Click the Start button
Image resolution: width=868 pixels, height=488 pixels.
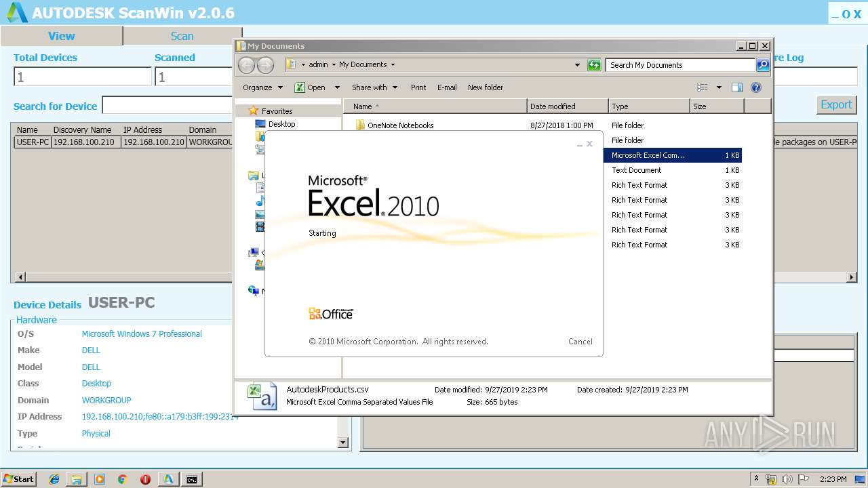tap(18, 479)
